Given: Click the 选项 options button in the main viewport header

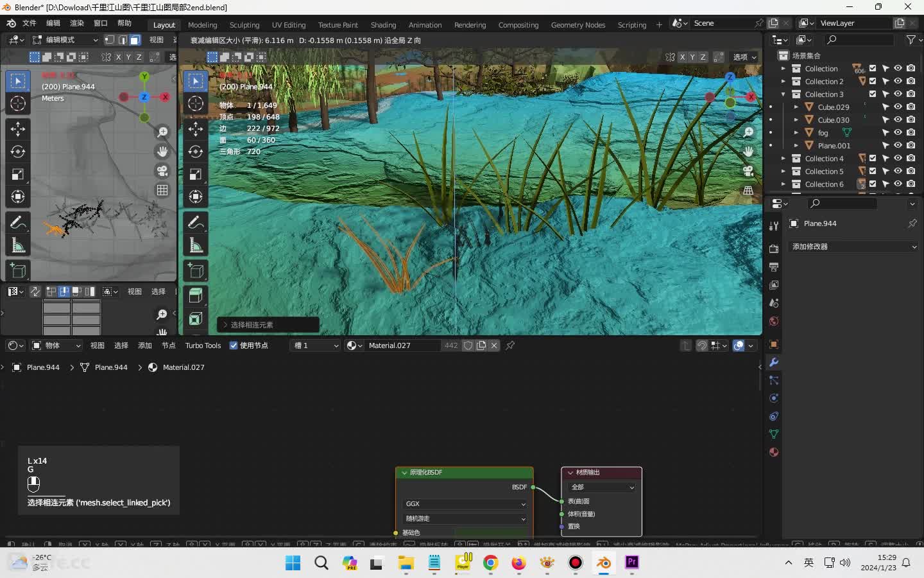Looking at the screenshot, I should tap(744, 57).
